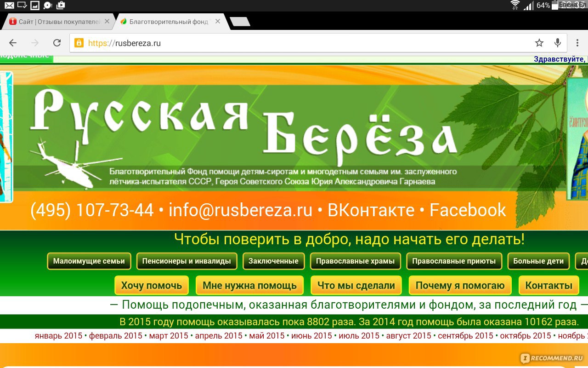Open the 'Контакты' page
This screenshot has height=368, width=588.
click(548, 285)
